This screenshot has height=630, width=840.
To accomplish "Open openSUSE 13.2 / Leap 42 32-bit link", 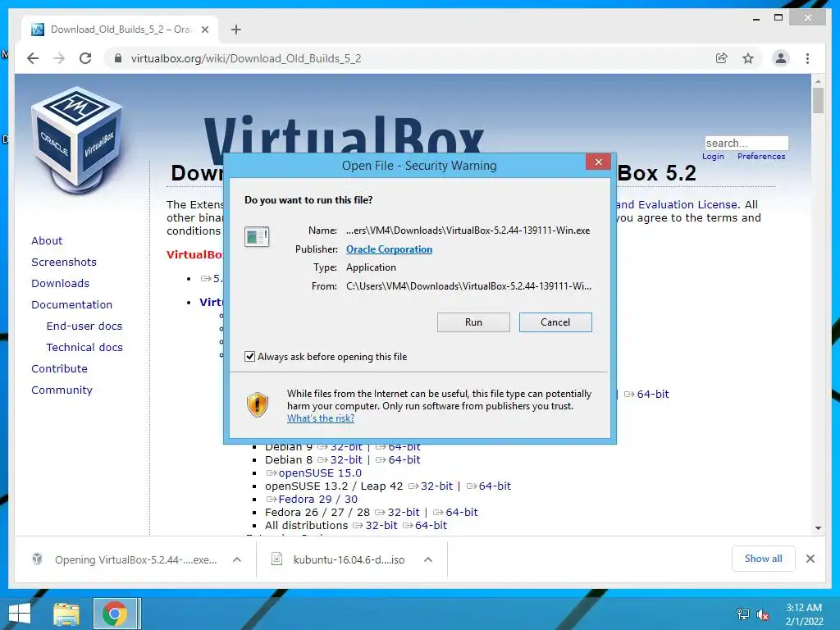I will (x=436, y=486).
